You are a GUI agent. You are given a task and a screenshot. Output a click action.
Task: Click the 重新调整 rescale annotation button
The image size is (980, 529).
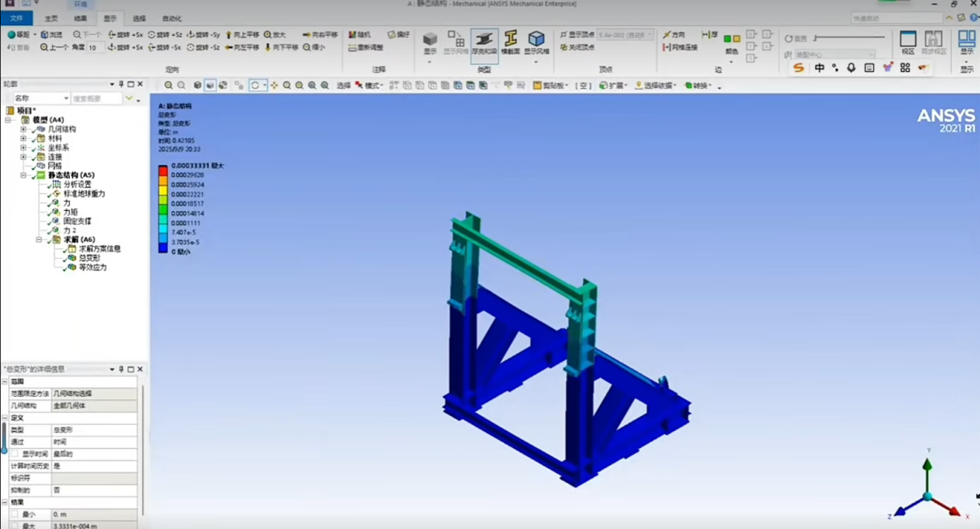click(365, 48)
